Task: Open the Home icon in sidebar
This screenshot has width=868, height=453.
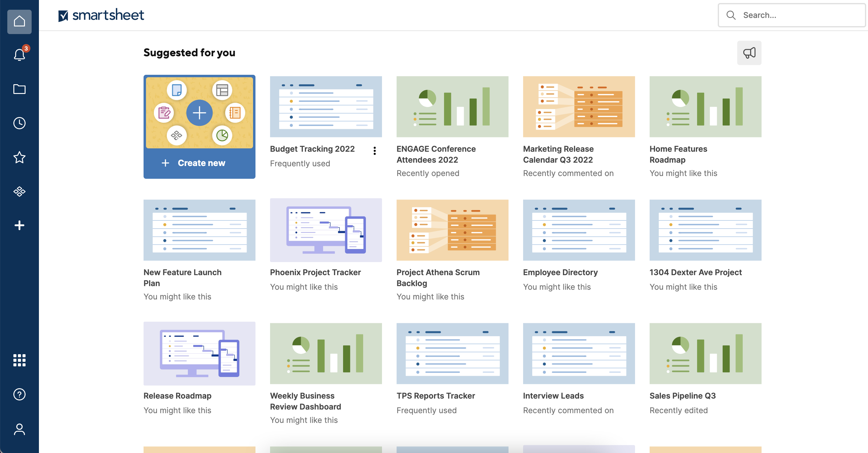Action: click(x=19, y=22)
